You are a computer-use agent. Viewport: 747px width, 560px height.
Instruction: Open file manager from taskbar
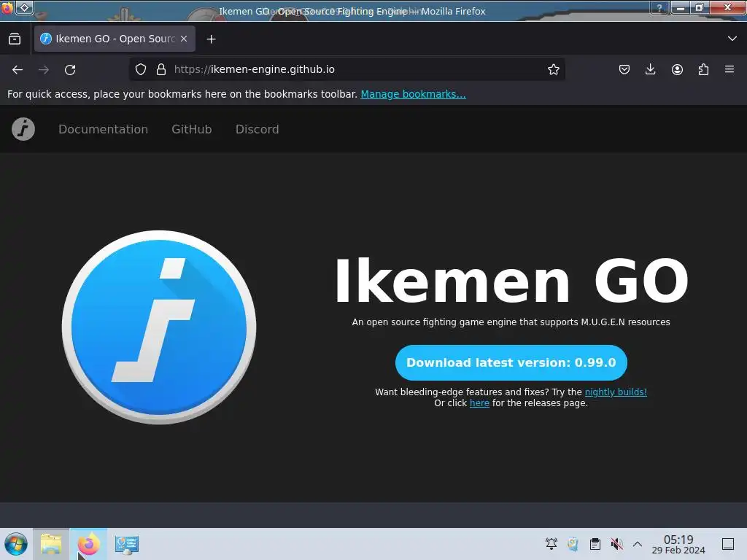coord(51,544)
